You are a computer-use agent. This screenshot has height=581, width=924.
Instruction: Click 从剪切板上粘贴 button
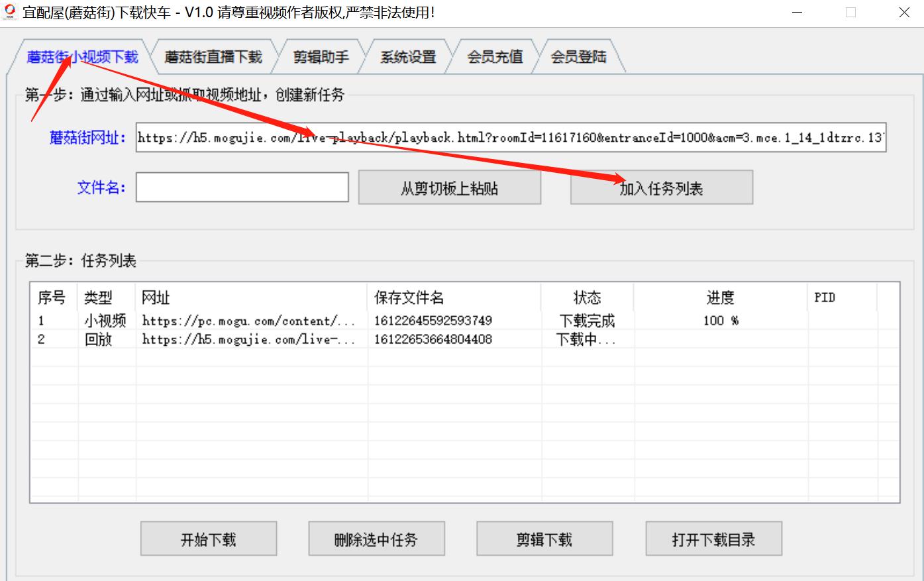(450, 188)
